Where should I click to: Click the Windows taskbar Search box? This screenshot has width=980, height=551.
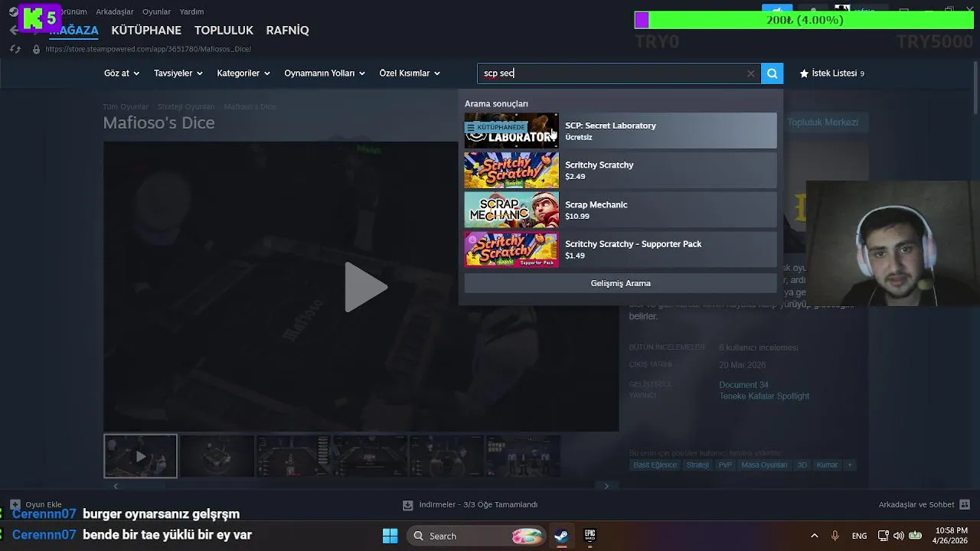click(477, 536)
